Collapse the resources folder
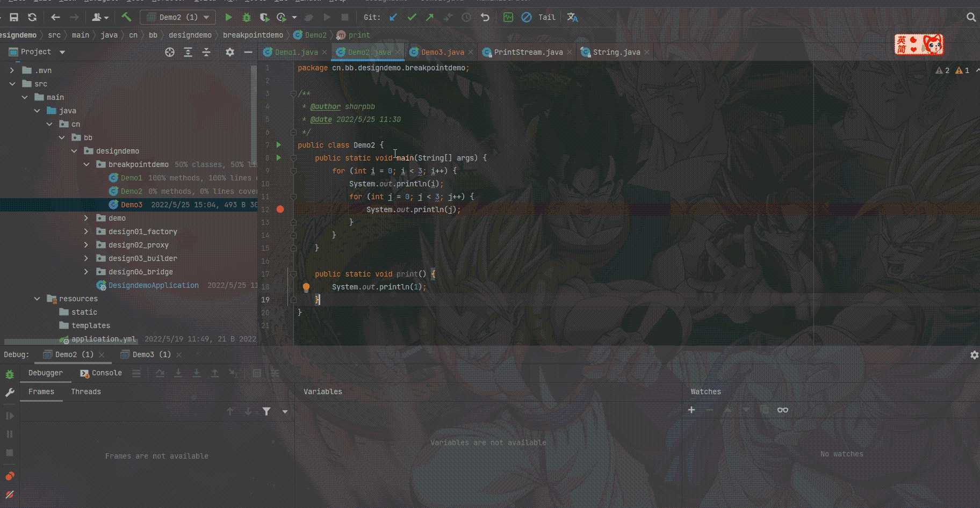Screen dimensions: 980x508 (x=37, y=299)
